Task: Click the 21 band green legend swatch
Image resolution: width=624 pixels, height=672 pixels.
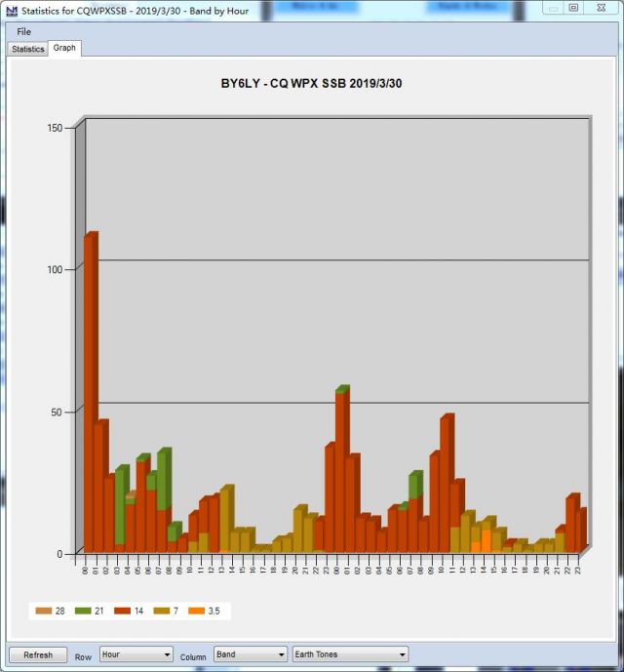Action: tap(83, 611)
